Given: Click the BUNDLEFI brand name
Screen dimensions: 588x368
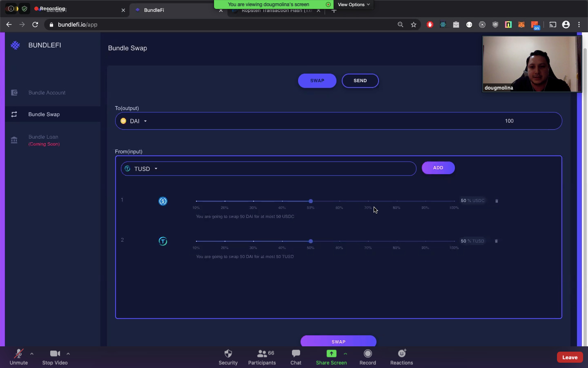Looking at the screenshot, I should click(45, 45).
